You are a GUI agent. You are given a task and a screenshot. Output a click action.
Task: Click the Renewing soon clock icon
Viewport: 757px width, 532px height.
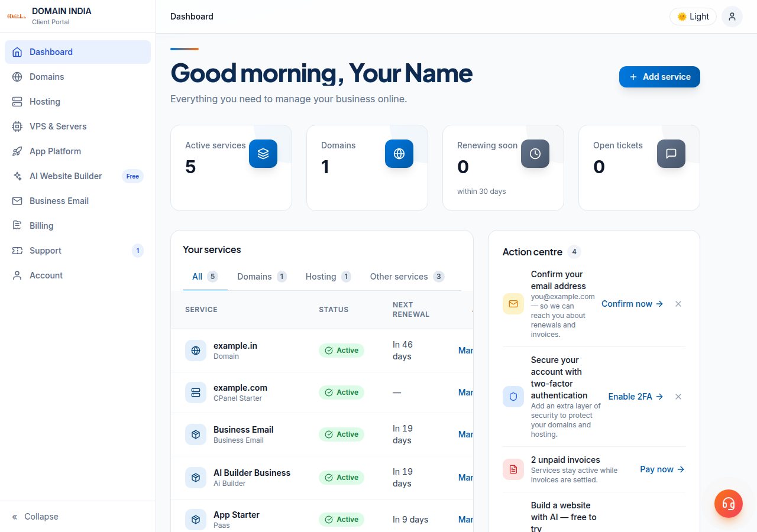535,154
